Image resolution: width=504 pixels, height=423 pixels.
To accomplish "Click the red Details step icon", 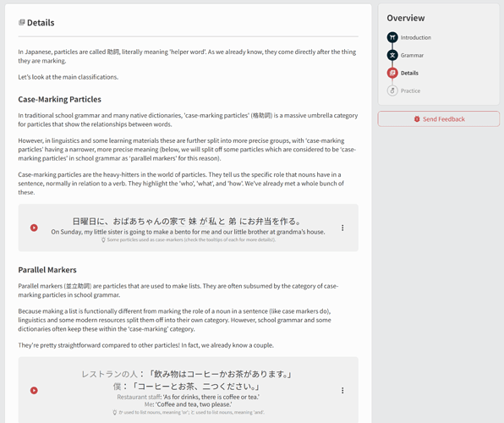I will (x=392, y=73).
